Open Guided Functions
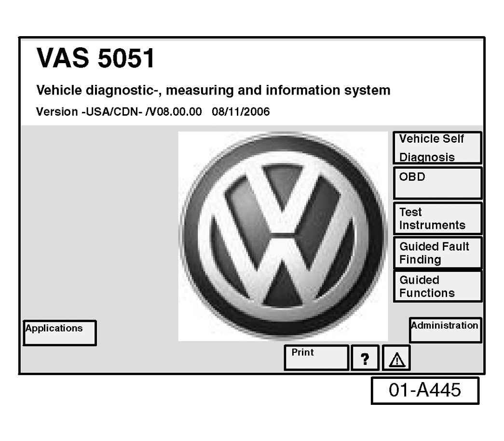This screenshot has height=441, width=504. (x=437, y=286)
